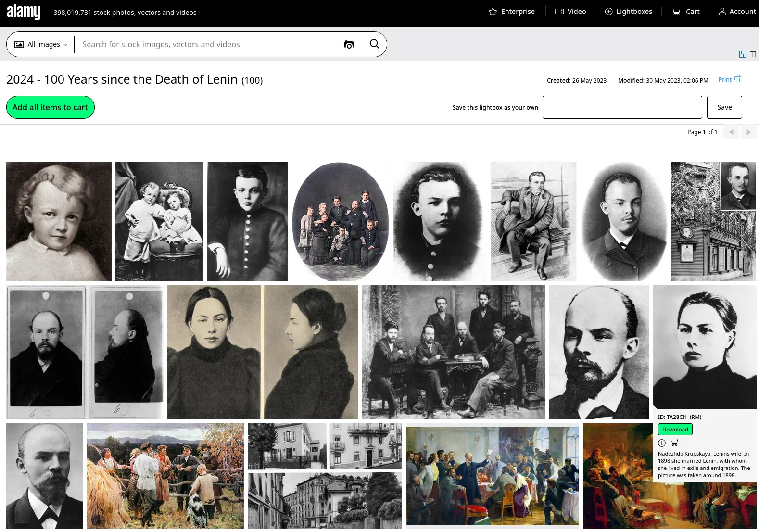Open the woman front and profile portrait
Image resolution: width=759 pixels, height=532 pixels.
pos(263,352)
